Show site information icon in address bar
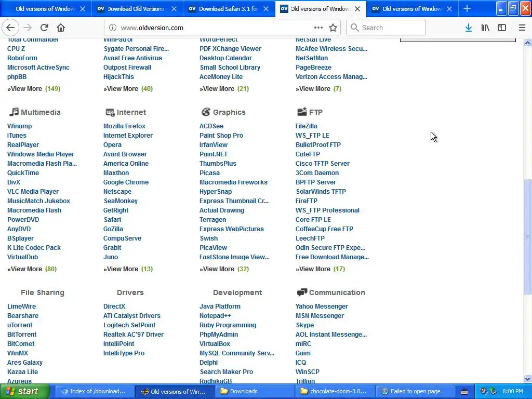The height and width of the screenshot is (399, 532). pos(113,28)
